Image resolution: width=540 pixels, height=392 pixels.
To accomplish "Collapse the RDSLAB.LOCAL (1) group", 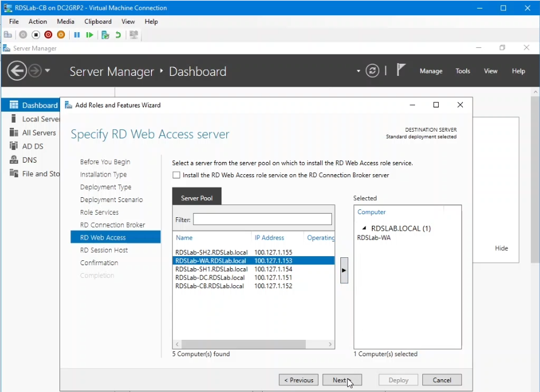I will point(365,228).
